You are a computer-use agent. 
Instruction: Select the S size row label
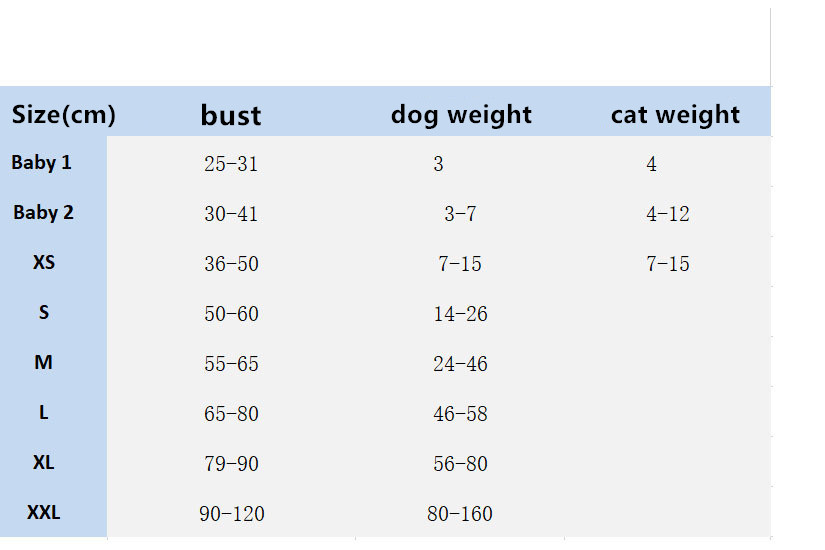[x=44, y=313]
